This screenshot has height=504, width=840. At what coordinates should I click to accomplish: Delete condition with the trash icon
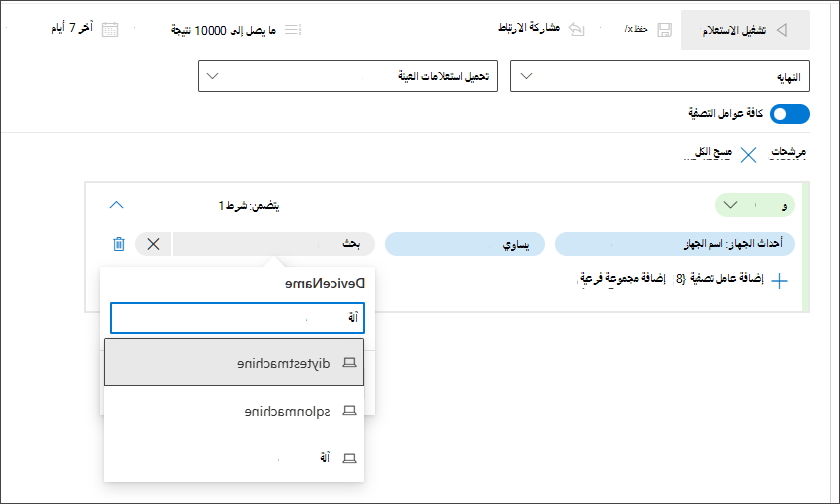[x=119, y=244]
